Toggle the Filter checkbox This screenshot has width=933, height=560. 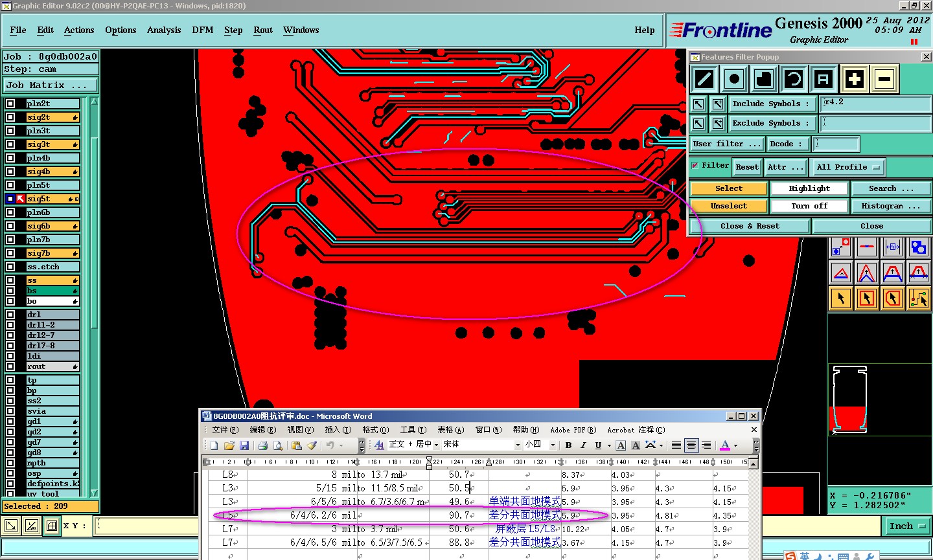click(x=695, y=166)
